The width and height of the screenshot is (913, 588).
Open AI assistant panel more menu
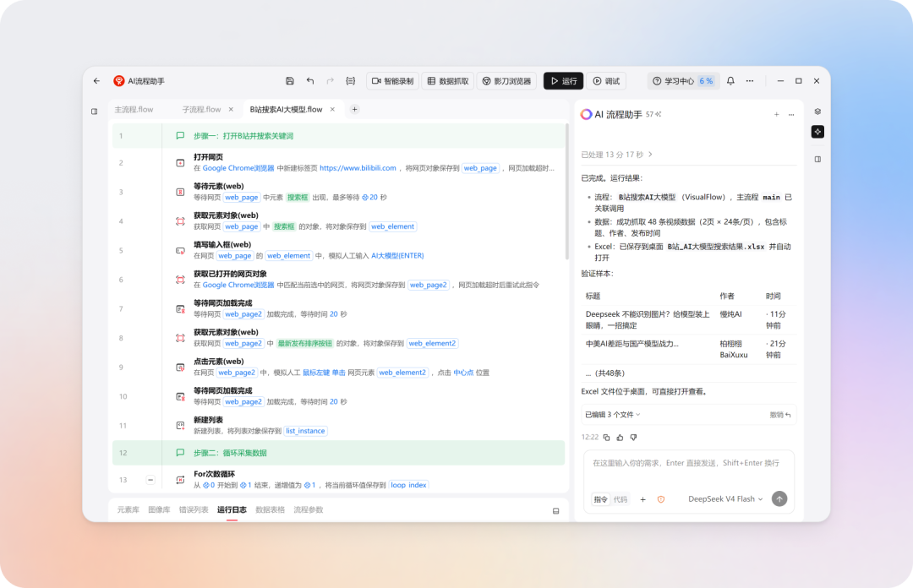click(791, 115)
